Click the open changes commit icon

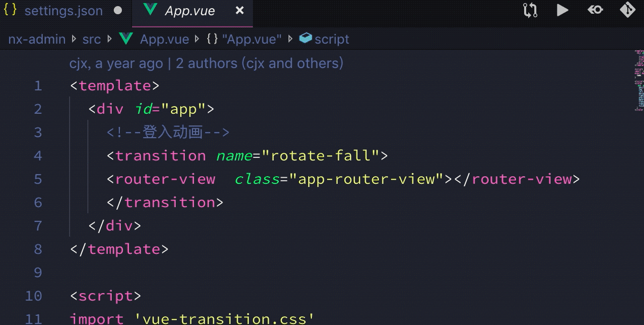coord(595,10)
